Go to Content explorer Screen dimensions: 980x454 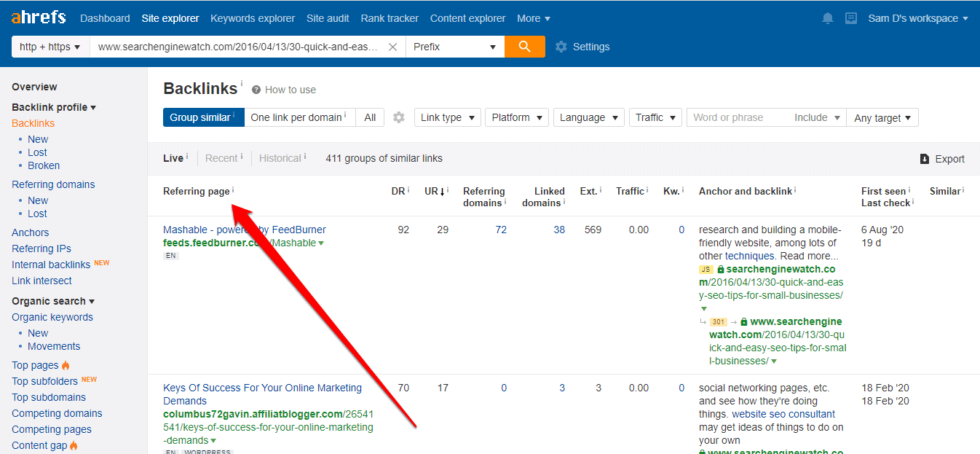467,18
